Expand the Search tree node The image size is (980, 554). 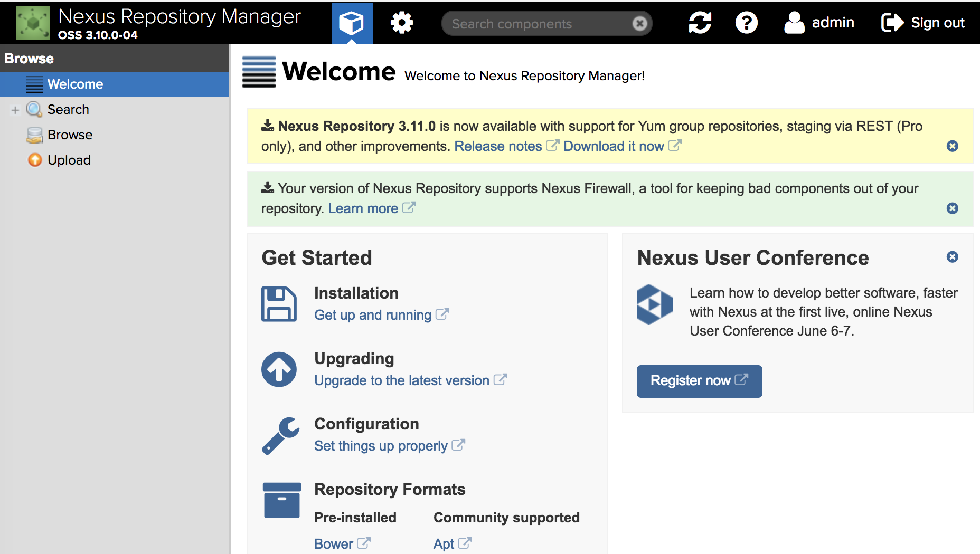click(15, 110)
